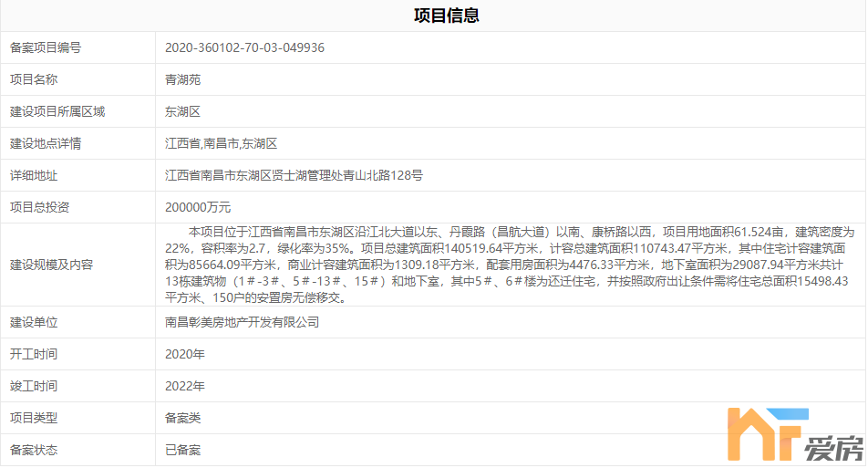Click the 建设单位 label

(x=34, y=322)
